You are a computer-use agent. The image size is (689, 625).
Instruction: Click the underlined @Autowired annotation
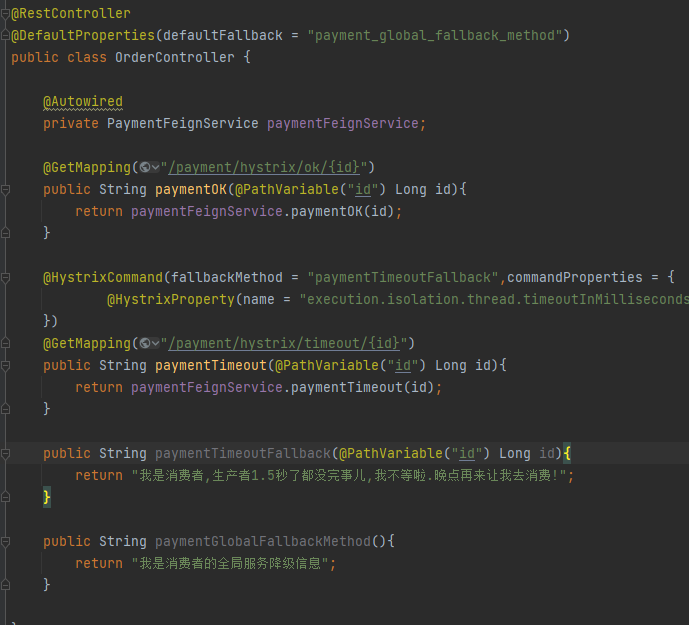[83, 102]
